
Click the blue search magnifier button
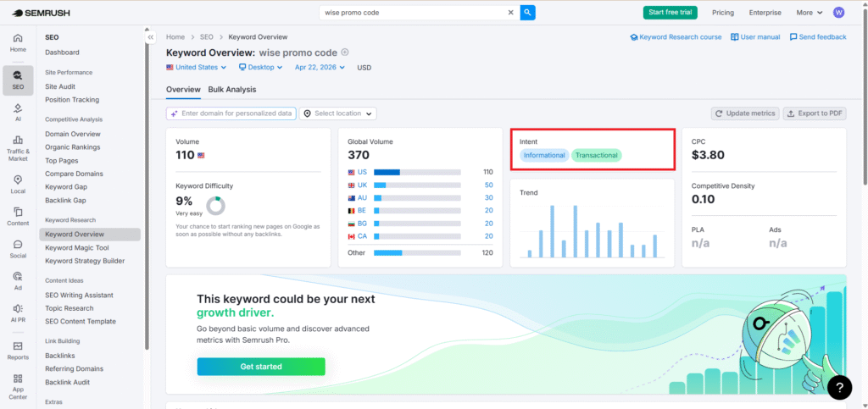[x=527, y=13]
